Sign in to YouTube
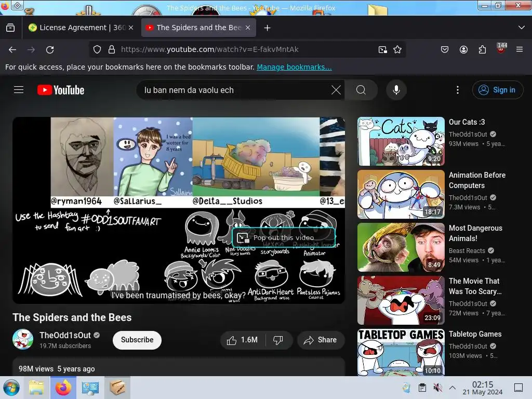The image size is (532, 399). 497,90
